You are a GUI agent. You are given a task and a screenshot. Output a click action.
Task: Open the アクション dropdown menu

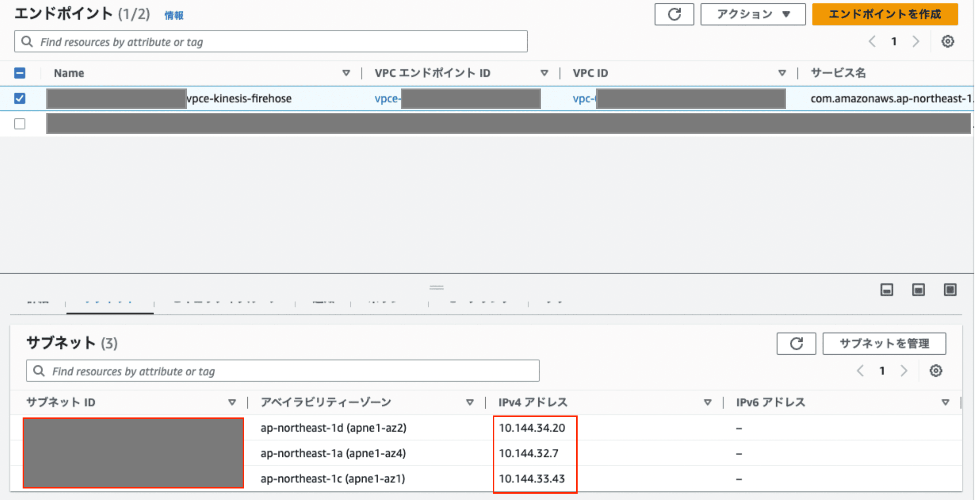[753, 14]
